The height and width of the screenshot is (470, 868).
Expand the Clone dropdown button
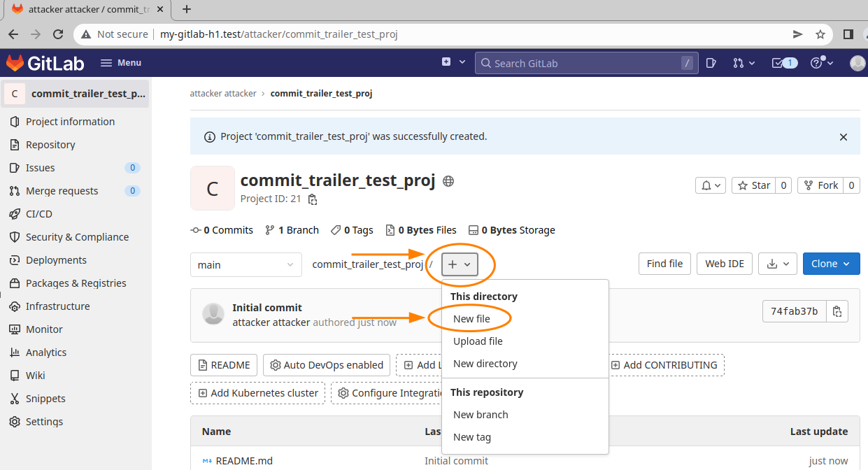pos(831,264)
